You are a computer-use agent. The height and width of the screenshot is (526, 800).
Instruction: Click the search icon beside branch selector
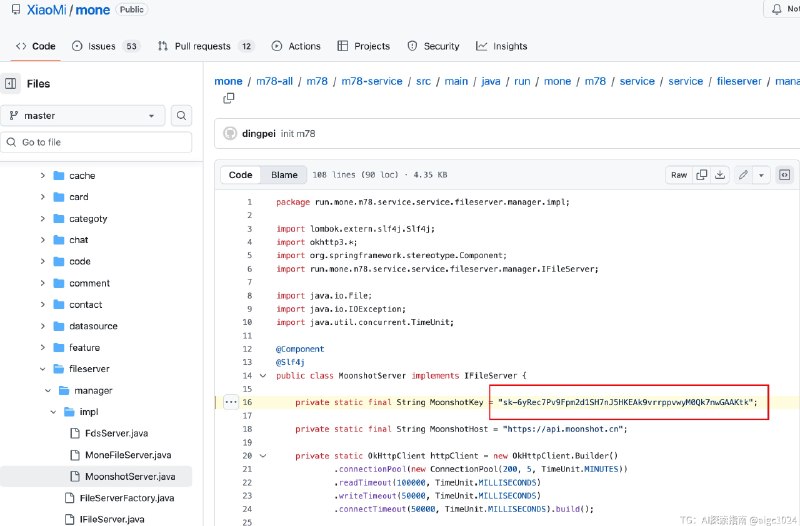181,116
